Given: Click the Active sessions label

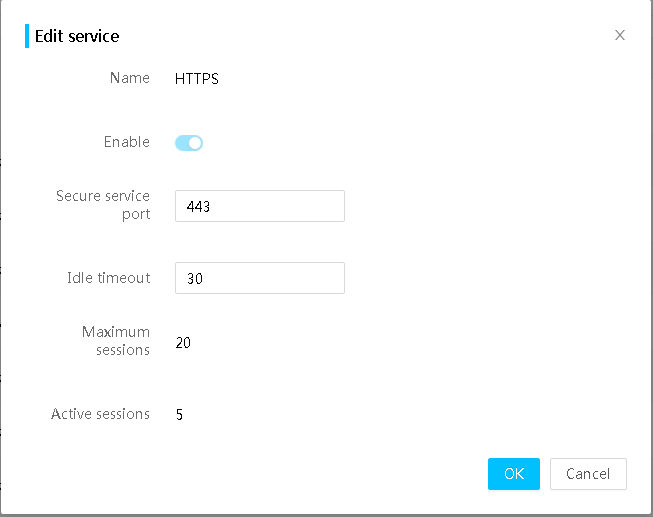Looking at the screenshot, I should pyautogui.click(x=100, y=414).
